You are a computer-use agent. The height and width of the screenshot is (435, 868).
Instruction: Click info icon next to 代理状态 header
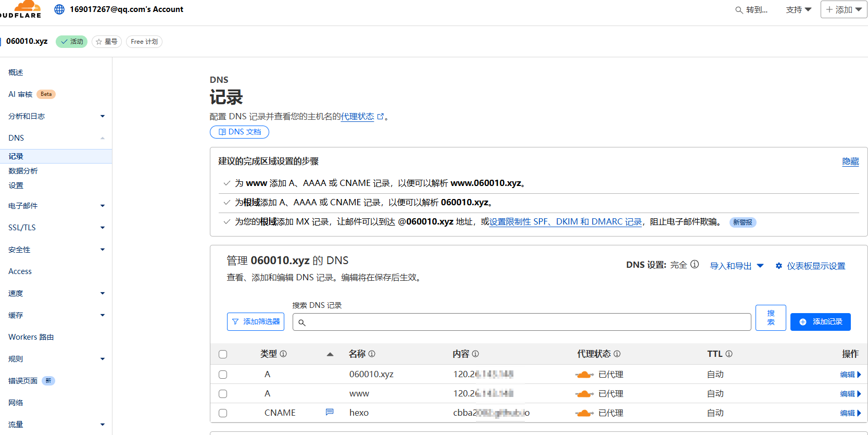(x=617, y=354)
